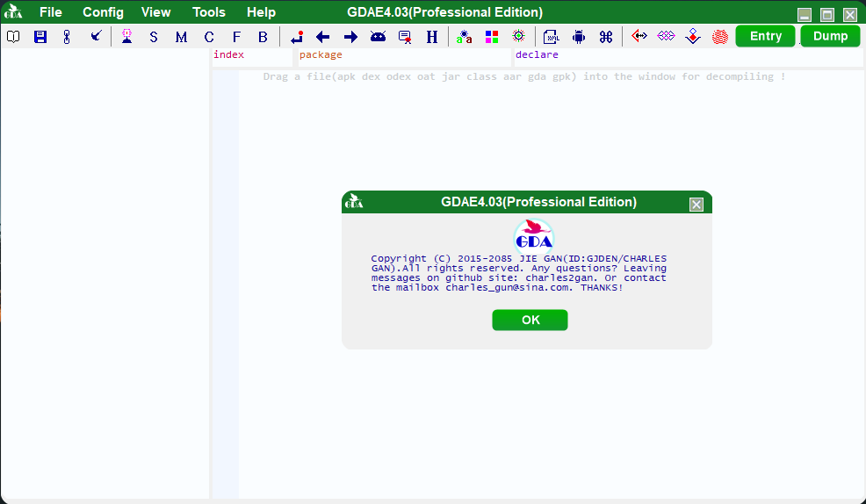This screenshot has height=504, width=866.
Task: Click the purple diamond lattice icon
Action: [666, 36]
